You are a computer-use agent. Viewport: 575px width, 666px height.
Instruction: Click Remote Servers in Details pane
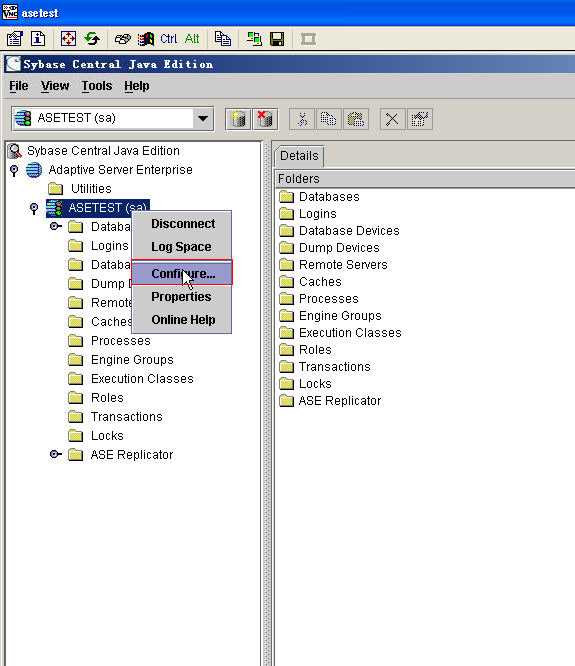coord(343,265)
